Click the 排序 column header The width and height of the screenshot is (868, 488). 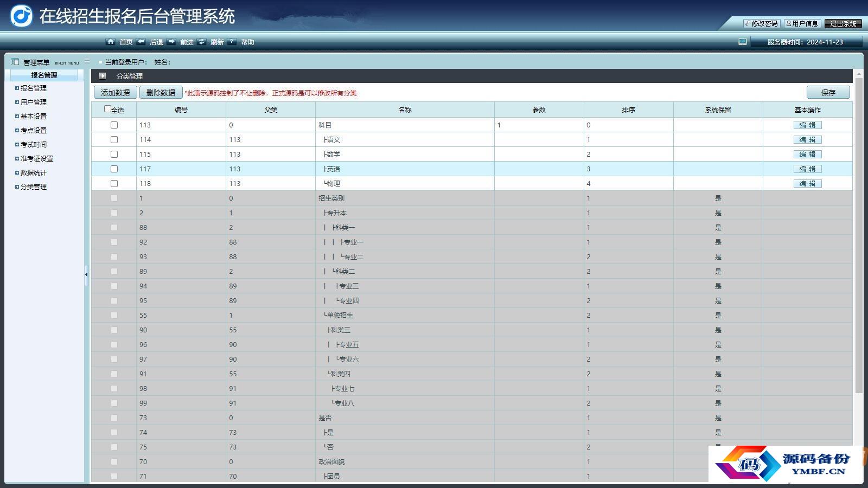[x=628, y=110]
